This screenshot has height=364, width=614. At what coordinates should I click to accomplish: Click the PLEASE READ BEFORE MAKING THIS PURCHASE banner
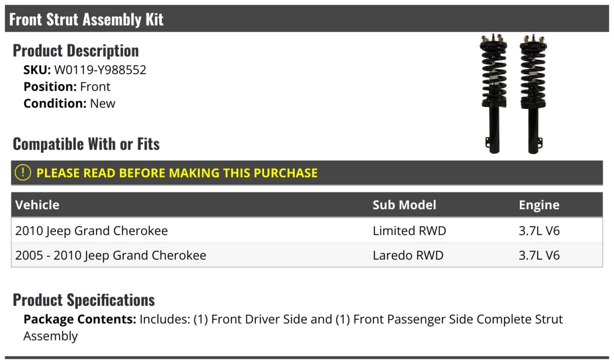pos(177,173)
